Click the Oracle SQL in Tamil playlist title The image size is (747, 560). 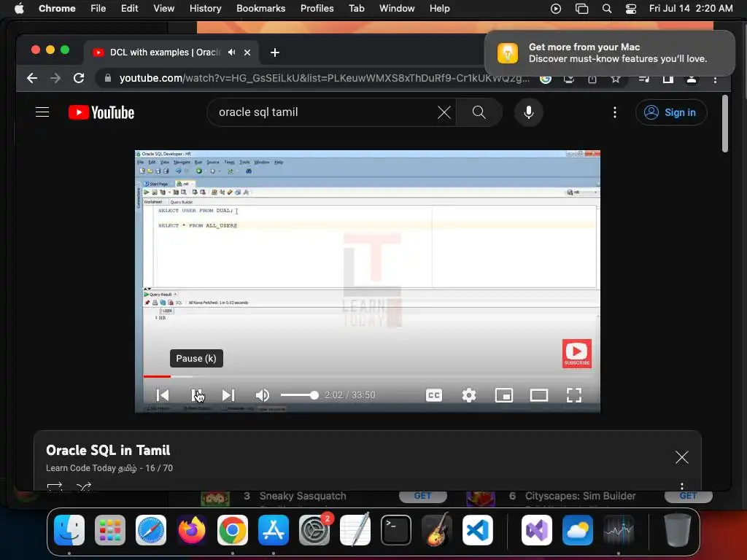point(108,450)
